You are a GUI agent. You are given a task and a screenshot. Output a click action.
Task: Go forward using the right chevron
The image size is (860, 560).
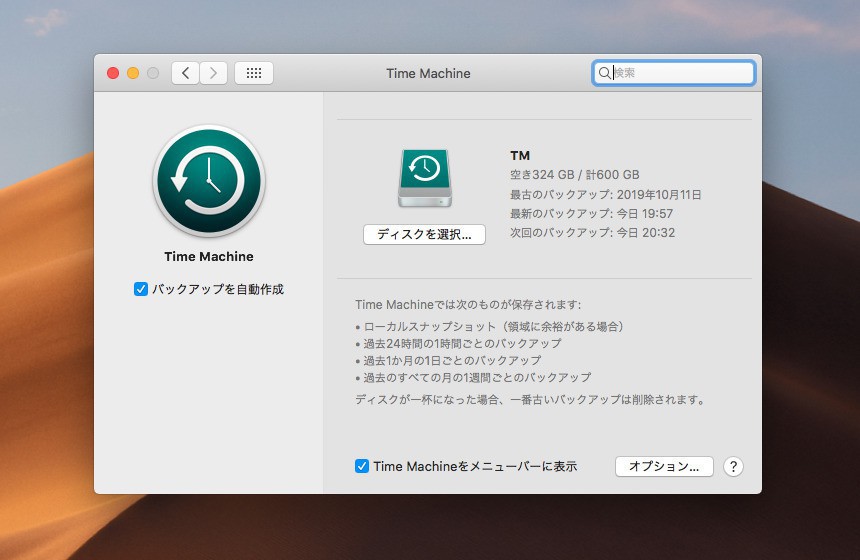click(213, 73)
